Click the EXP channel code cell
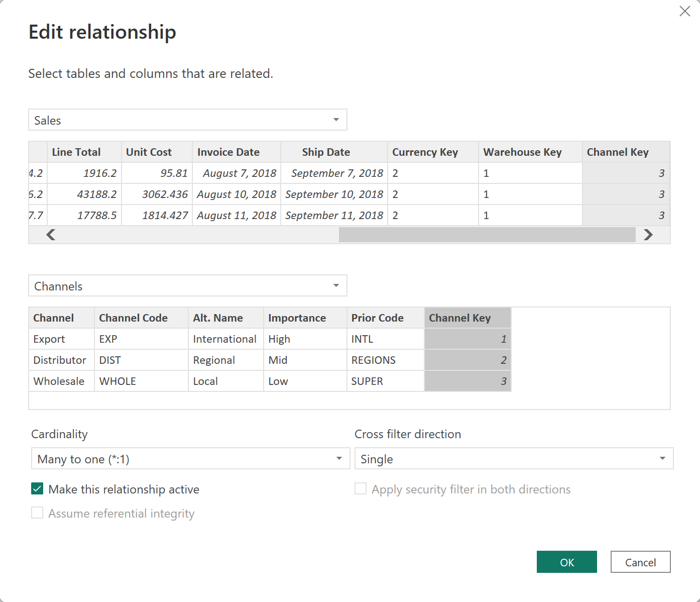The height and width of the screenshot is (602, 700). coord(141,339)
